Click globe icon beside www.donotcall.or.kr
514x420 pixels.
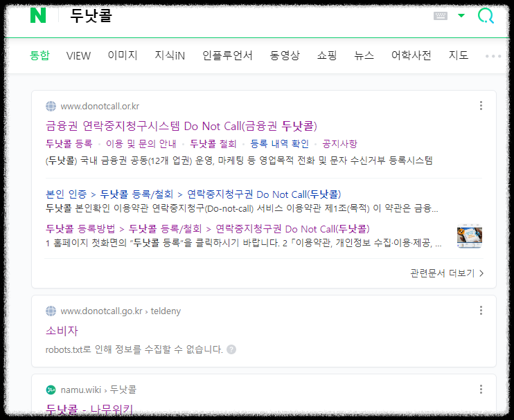click(x=51, y=106)
